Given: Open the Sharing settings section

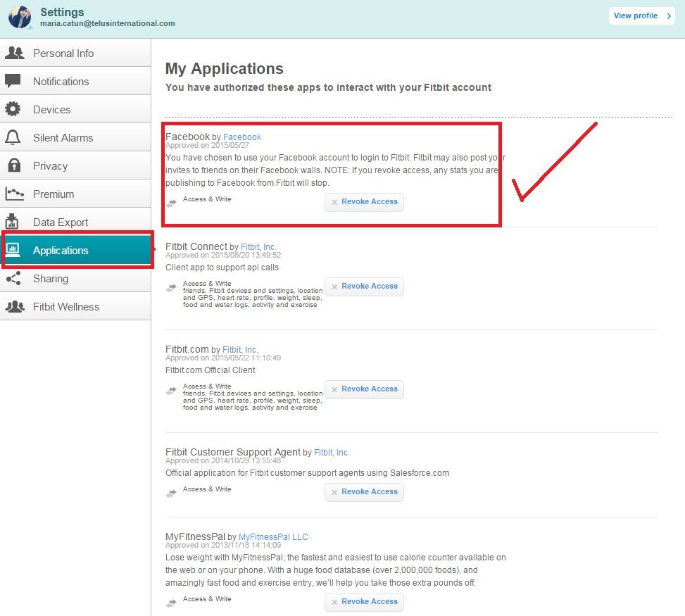Looking at the screenshot, I should click(75, 278).
